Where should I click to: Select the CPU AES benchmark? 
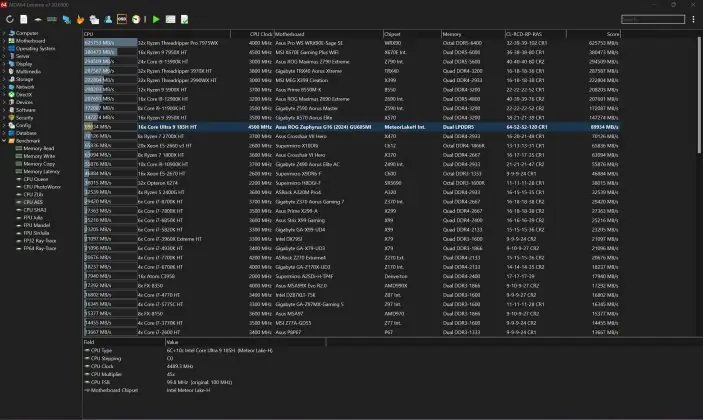(33, 202)
